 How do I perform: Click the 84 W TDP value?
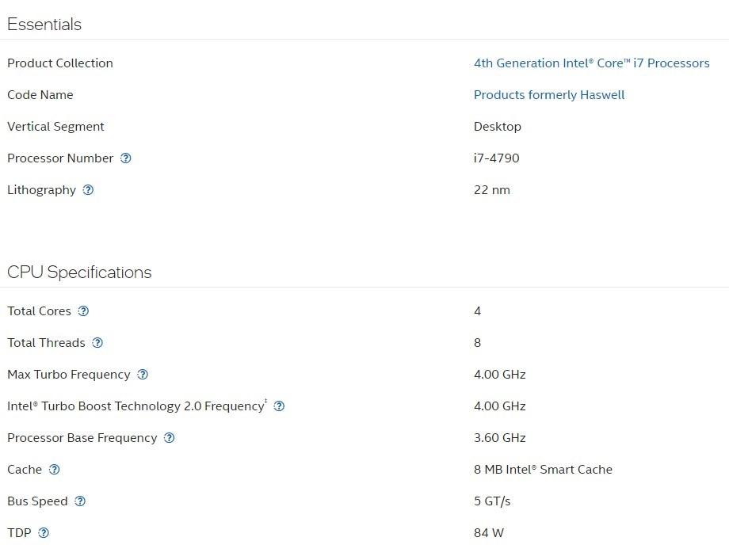488,533
